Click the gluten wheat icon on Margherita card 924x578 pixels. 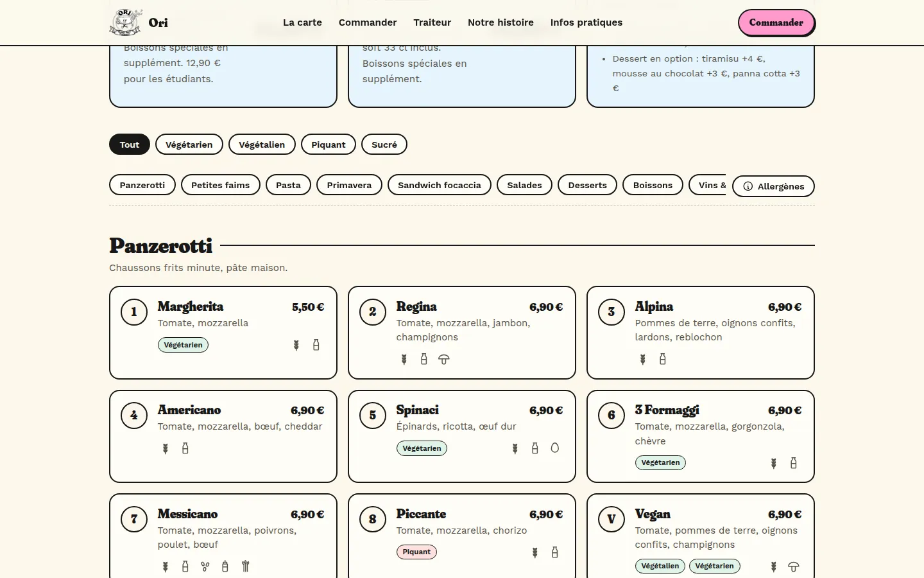click(x=296, y=346)
